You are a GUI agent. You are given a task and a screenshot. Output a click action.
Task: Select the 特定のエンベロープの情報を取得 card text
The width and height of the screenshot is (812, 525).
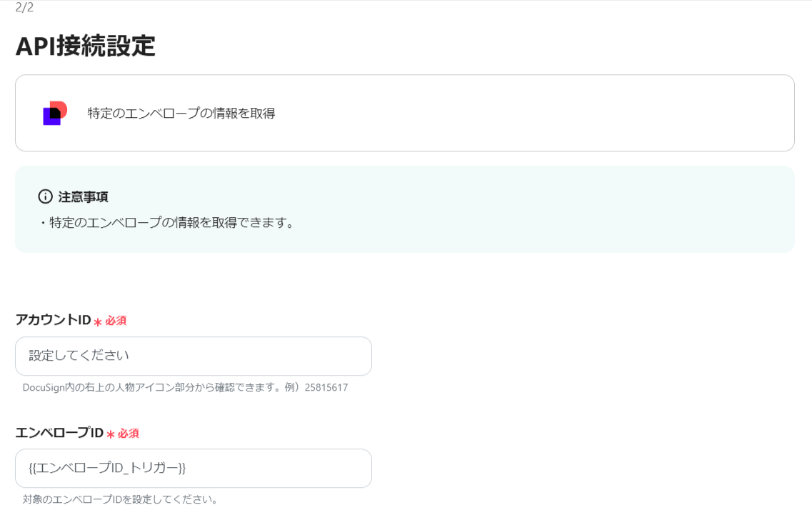pos(181,114)
